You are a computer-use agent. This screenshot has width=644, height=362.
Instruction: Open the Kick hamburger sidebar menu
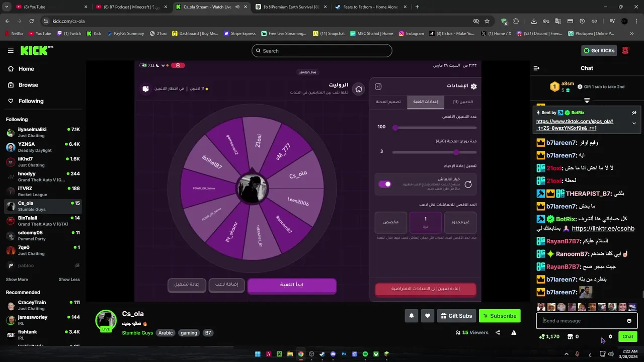[11, 51]
